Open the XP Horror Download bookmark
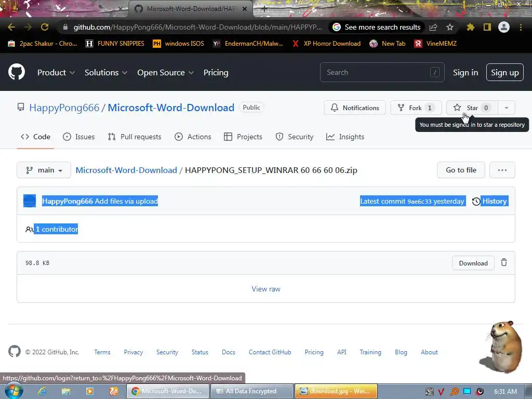532x399 pixels. 326,44
